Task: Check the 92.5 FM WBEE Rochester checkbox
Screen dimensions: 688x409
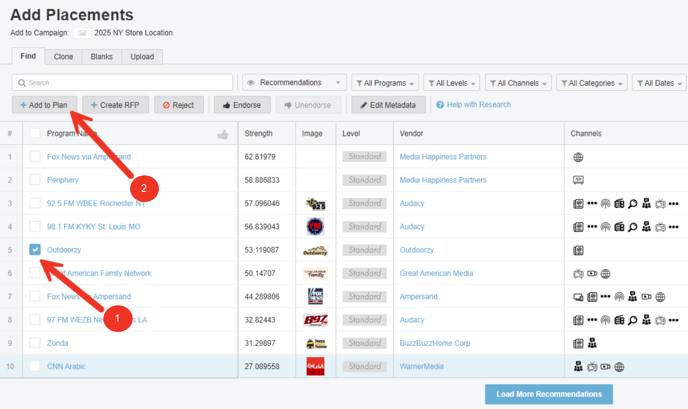Action: [x=35, y=203]
